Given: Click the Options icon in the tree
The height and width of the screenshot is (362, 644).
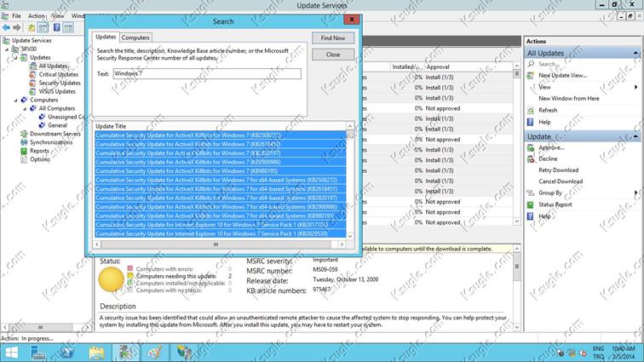Looking at the screenshot, I should (x=24, y=159).
